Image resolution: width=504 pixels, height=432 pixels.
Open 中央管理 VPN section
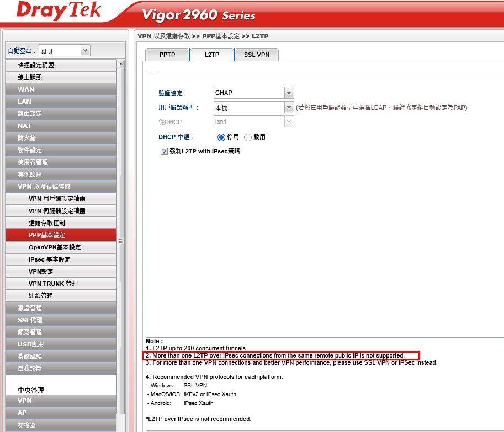pyautogui.click(x=61, y=401)
